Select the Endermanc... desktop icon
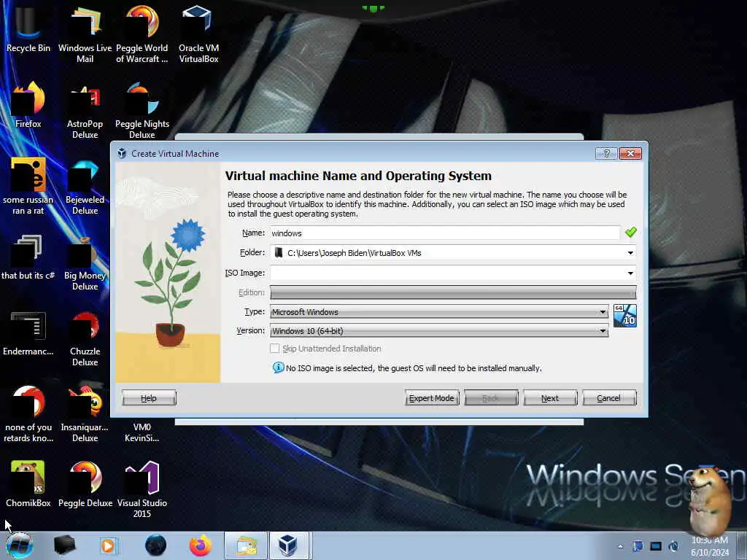 pyautogui.click(x=28, y=333)
